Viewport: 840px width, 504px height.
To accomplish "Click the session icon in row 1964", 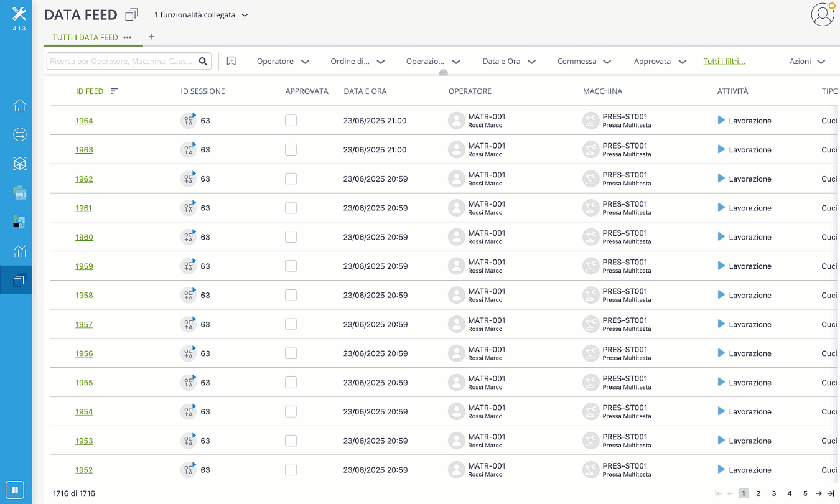I will point(188,121).
